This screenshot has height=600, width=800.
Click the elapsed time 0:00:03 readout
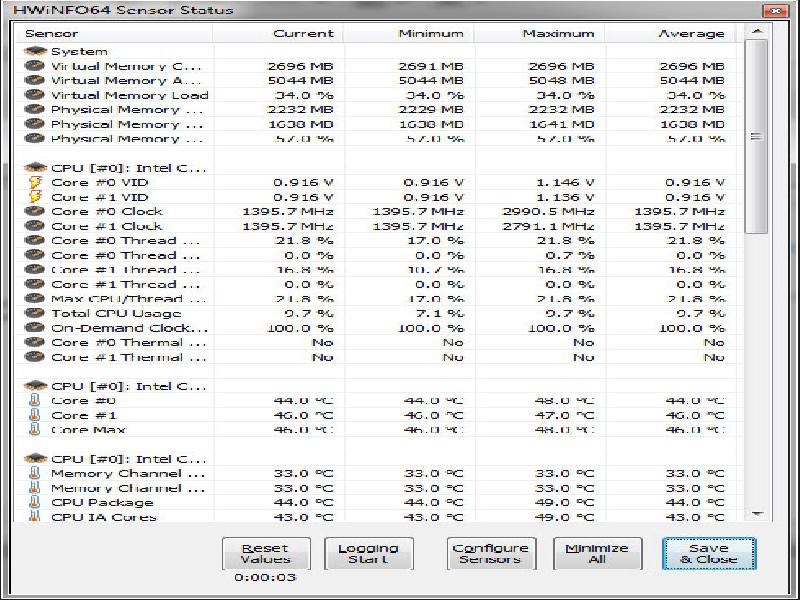[x=265, y=577]
